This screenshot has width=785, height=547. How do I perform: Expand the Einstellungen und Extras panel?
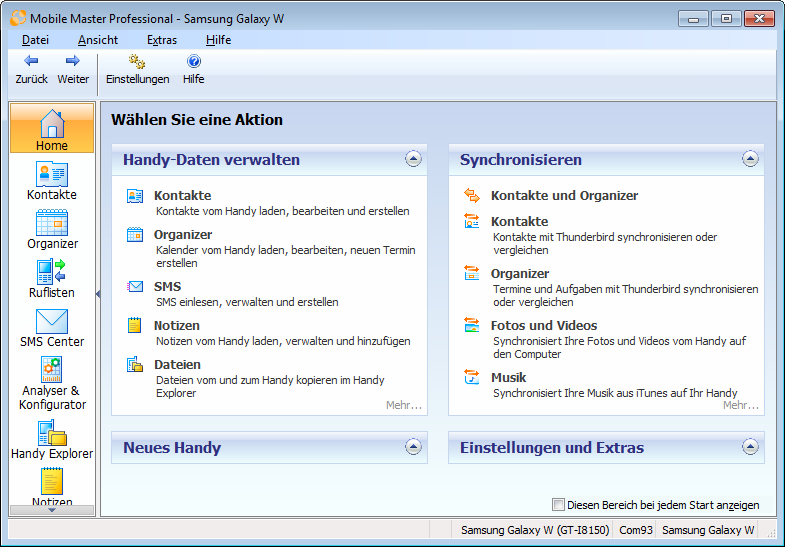(x=750, y=447)
